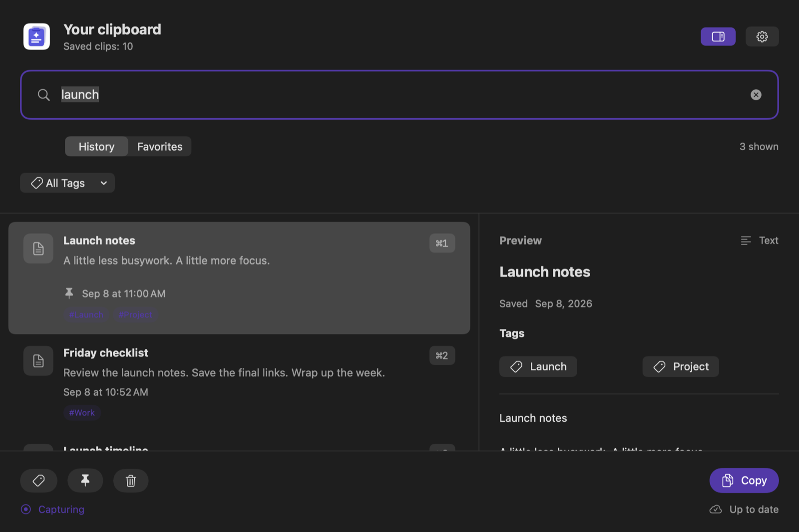Clear the search field with the X icon
Screen dimensions: 799x532
[756, 95]
